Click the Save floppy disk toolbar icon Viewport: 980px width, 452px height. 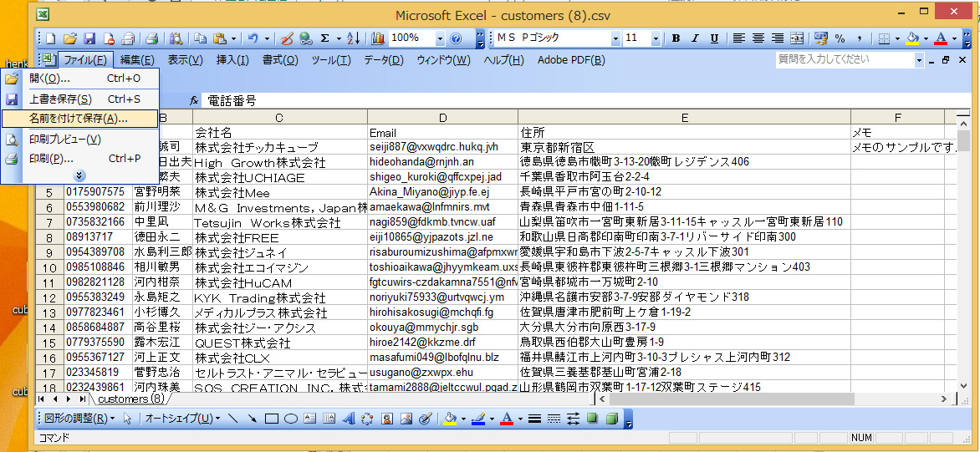(x=89, y=38)
